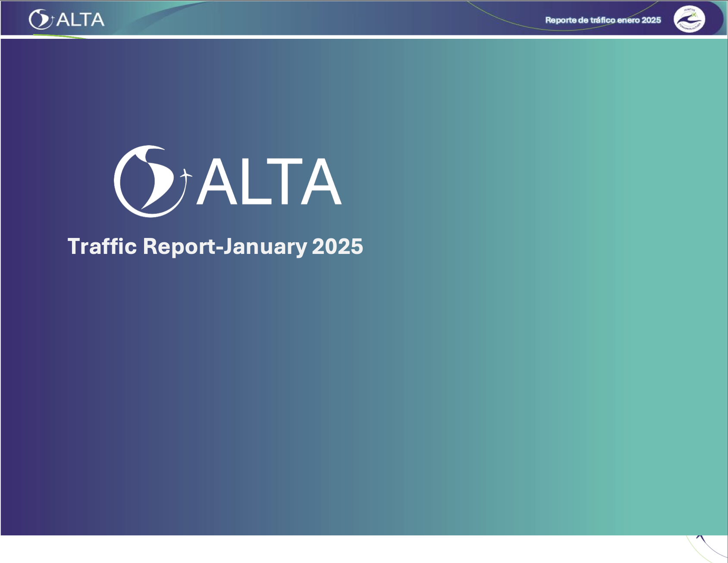Viewport: 728px width, 563px height.
Task: Select the word Traffic in the cover title
Action: 102,247
